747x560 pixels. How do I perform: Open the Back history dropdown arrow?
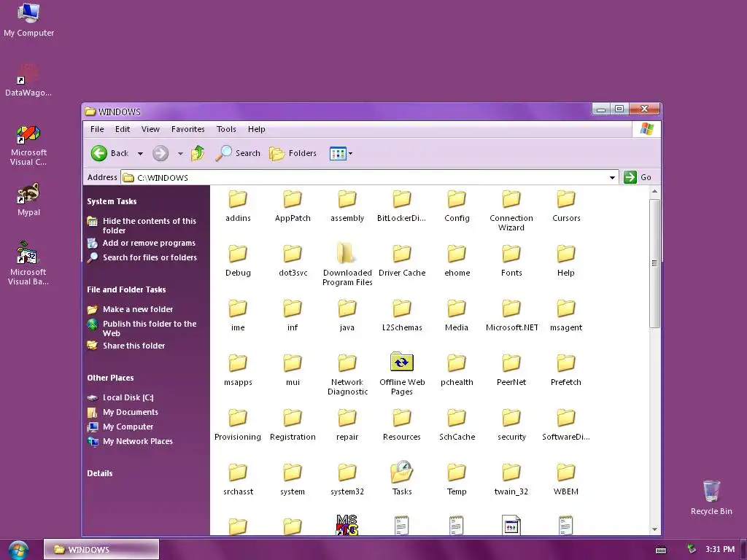(140, 153)
